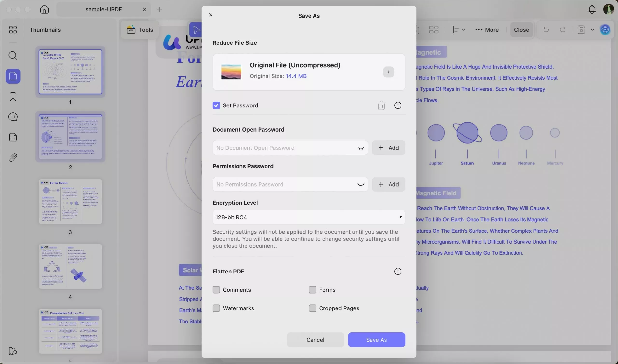Click the search icon in left sidebar

tap(13, 56)
